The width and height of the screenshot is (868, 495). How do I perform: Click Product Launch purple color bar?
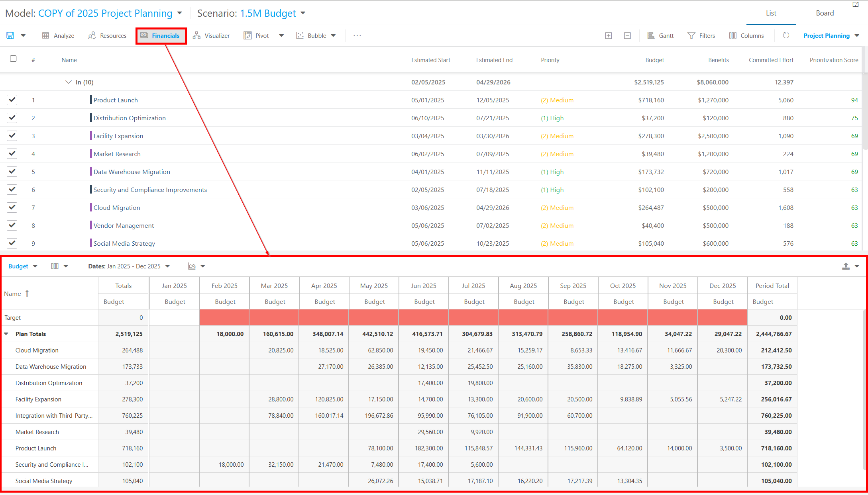(91, 100)
